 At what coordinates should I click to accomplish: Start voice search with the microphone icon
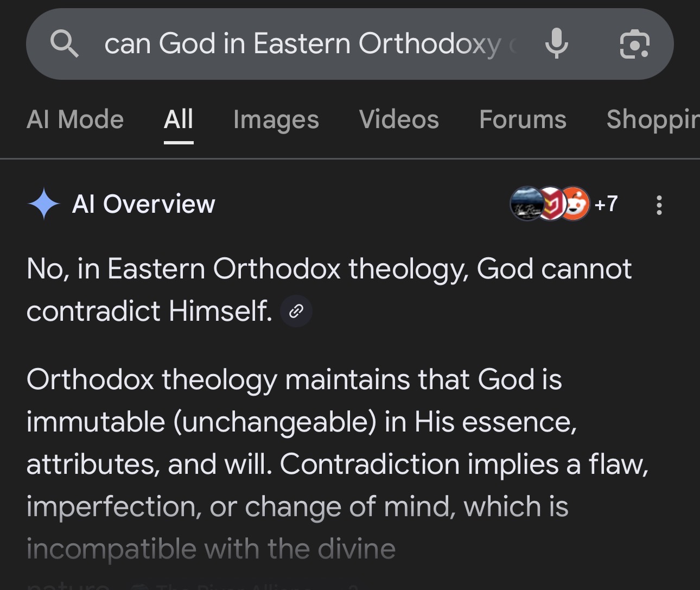point(556,44)
